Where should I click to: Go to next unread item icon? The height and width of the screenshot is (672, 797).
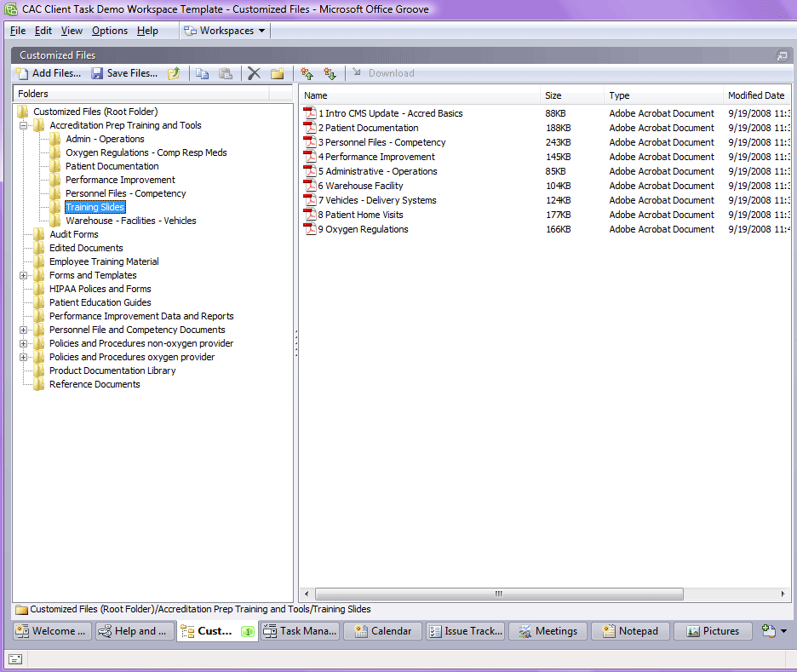(330, 73)
